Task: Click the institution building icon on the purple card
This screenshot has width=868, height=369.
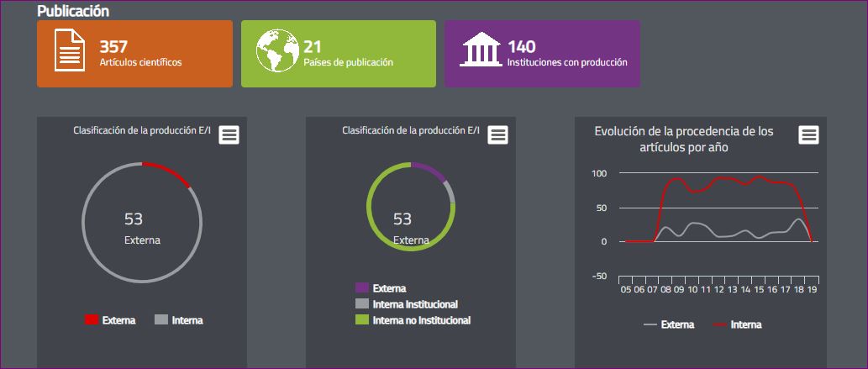Action: [481, 50]
